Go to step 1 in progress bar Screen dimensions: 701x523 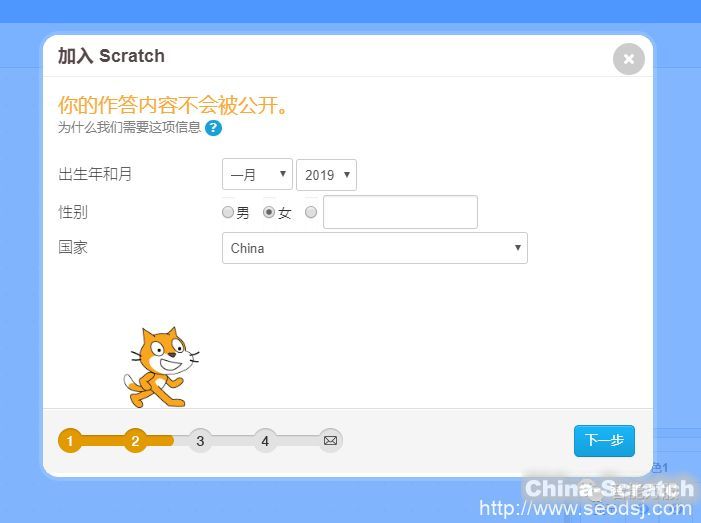click(70, 441)
